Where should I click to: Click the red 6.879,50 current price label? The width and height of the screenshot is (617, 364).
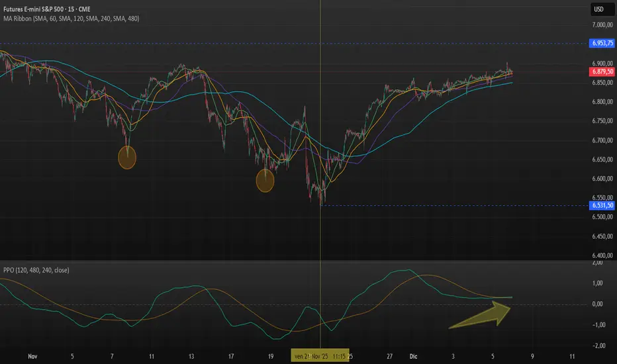(602, 71)
